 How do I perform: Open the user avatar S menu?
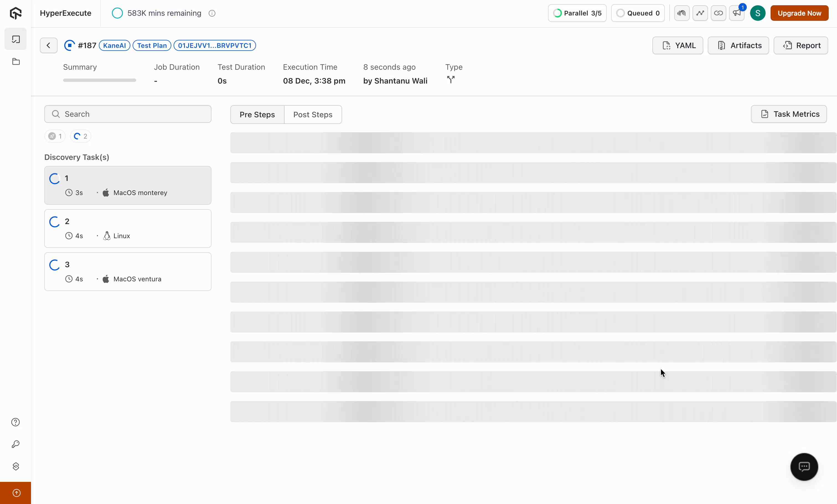tap(758, 13)
